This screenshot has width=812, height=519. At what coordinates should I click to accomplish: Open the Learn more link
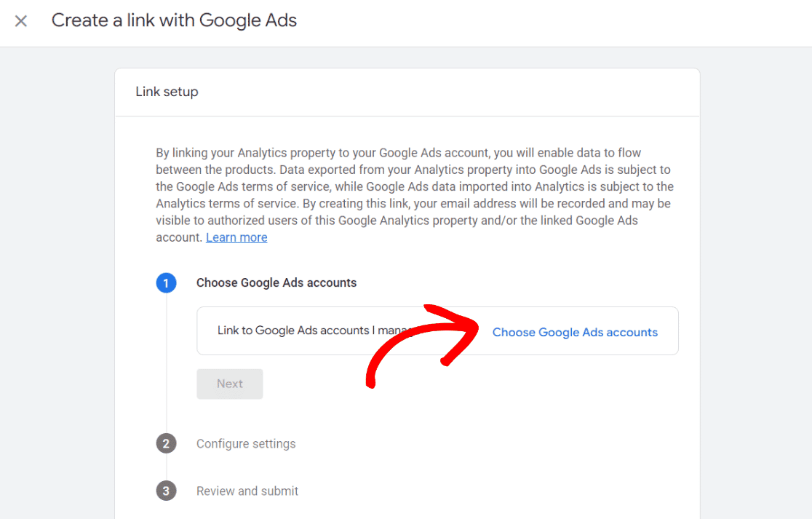click(x=236, y=237)
